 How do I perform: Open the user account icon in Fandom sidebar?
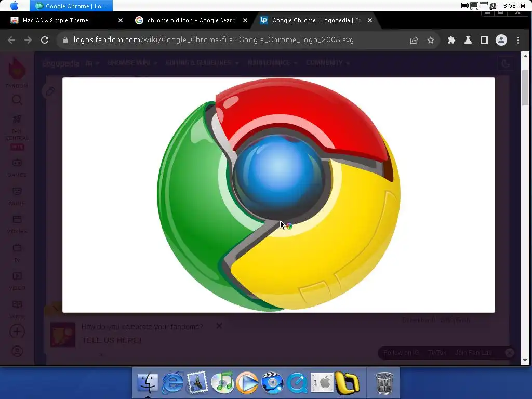tap(17, 351)
